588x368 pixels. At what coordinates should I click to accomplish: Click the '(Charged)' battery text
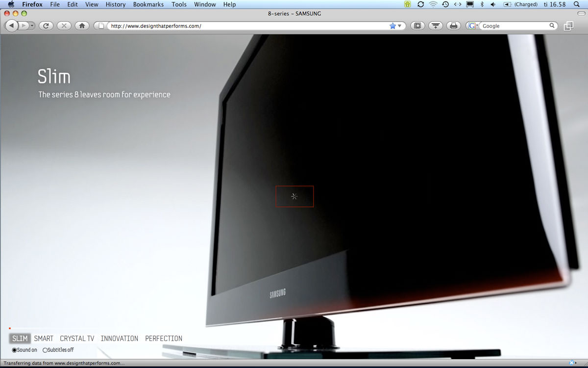click(x=526, y=4)
